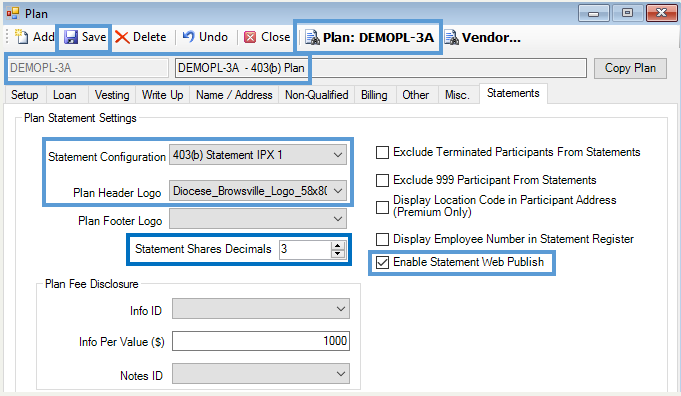Image resolution: width=681 pixels, height=396 pixels.
Task: Minimize the Plan window
Action: point(594,13)
